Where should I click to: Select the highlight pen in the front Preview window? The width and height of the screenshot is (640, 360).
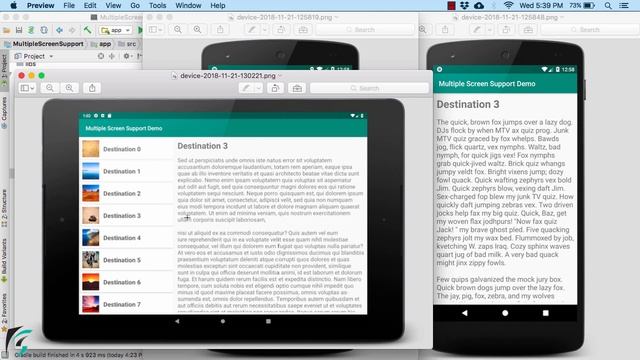click(x=246, y=88)
